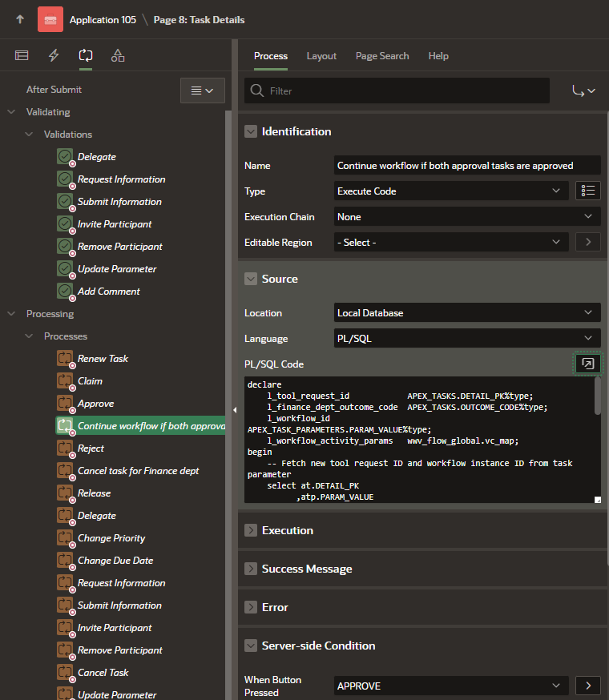Click the Application 105 red app icon
Image resolution: width=609 pixels, height=700 pixels.
[50, 19]
